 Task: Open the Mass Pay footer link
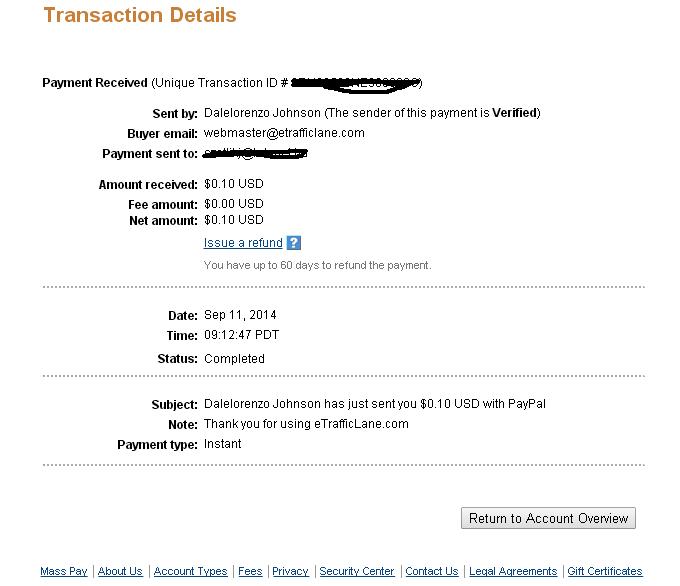point(64,571)
